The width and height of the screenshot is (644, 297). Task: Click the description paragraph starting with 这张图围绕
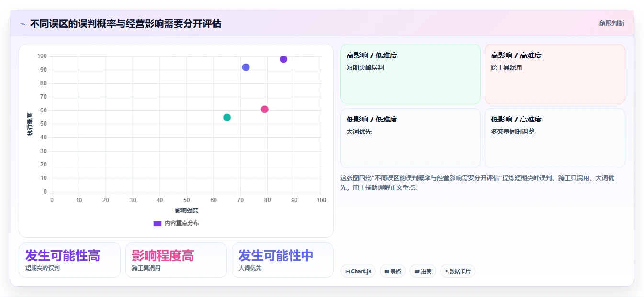click(478, 183)
